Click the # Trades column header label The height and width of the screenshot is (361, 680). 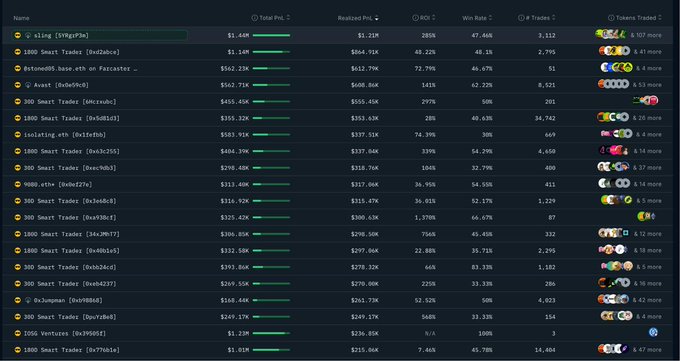pos(537,18)
